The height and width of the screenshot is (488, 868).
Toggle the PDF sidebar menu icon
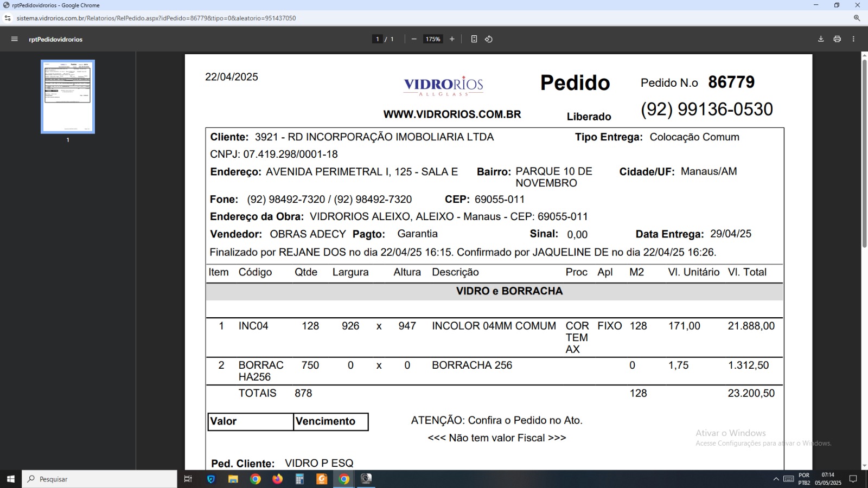15,39
